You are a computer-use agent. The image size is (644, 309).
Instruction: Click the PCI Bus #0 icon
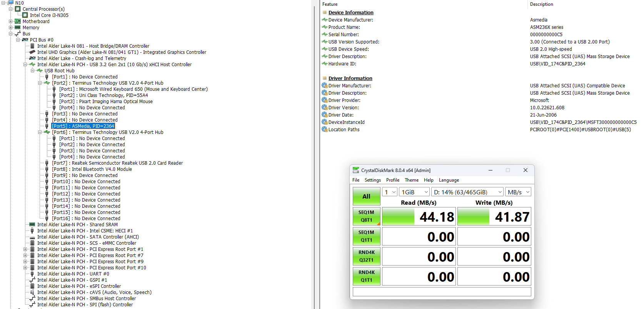click(25, 40)
